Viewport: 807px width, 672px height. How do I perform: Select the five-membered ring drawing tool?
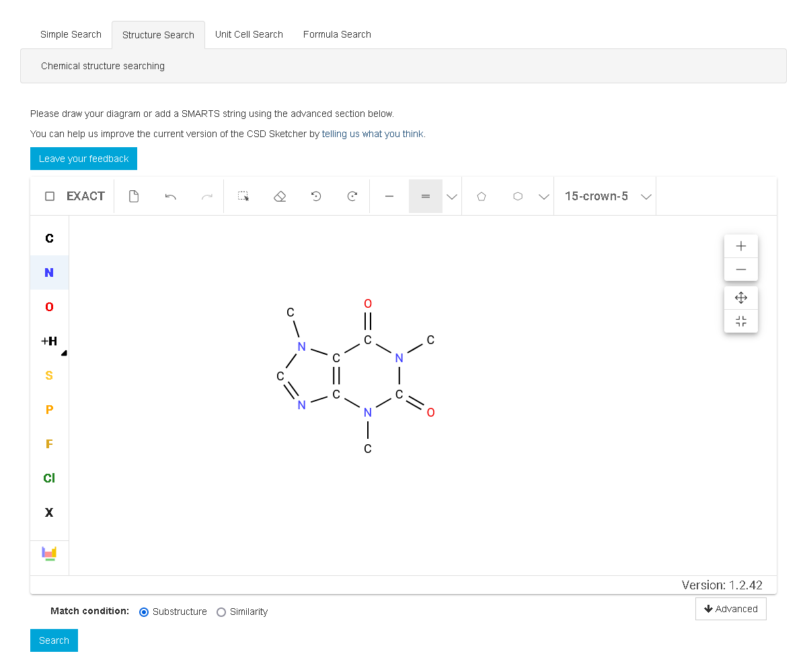pyautogui.click(x=481, y=196)
